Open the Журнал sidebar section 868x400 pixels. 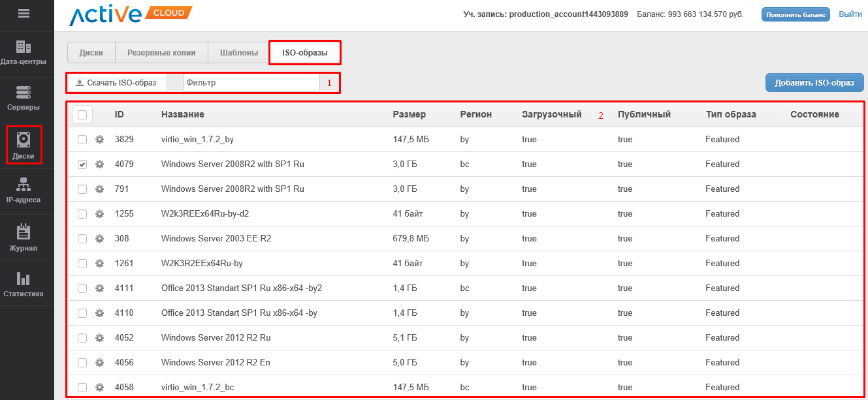24,238
